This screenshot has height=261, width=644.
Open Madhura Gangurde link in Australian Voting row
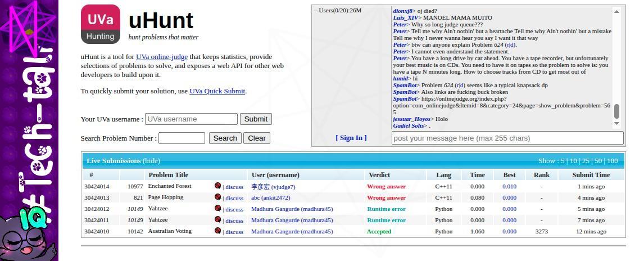click(x=292, y=231)
